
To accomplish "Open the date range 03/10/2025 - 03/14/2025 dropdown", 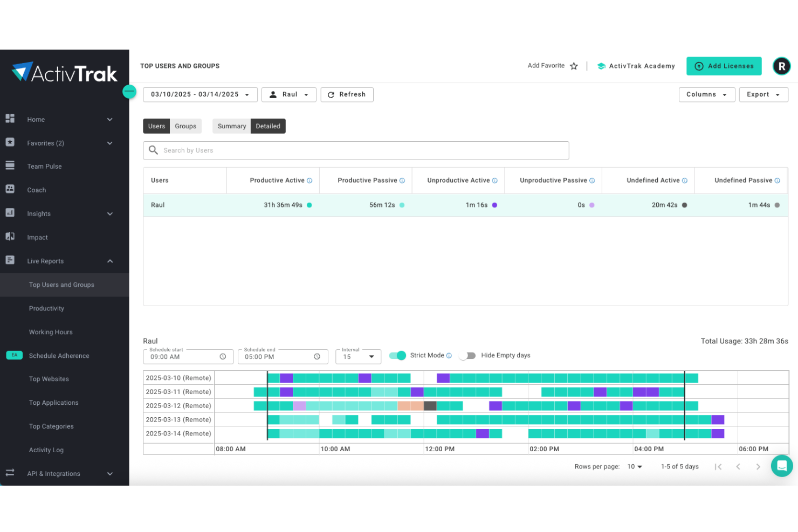I will tap(200, 94).
